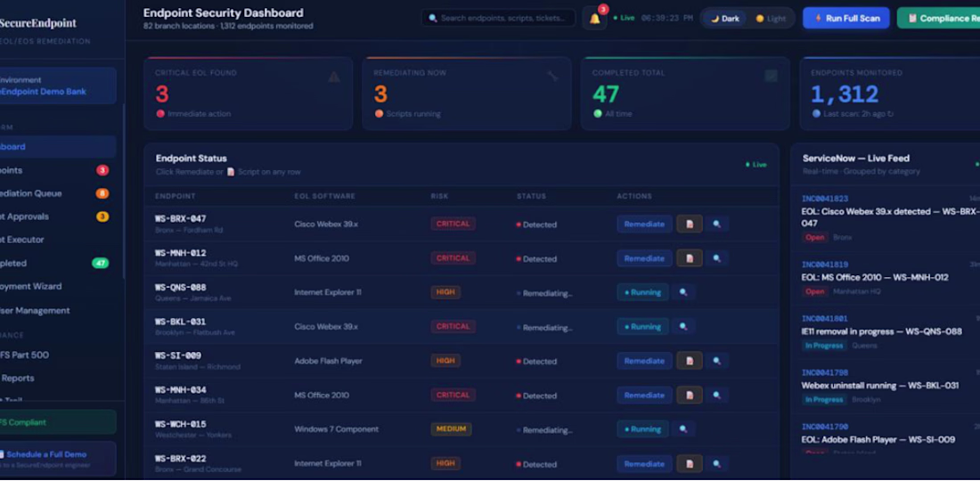Switch to Dark theme
This screenshot has height=481, width=980.
pos(725,18)
